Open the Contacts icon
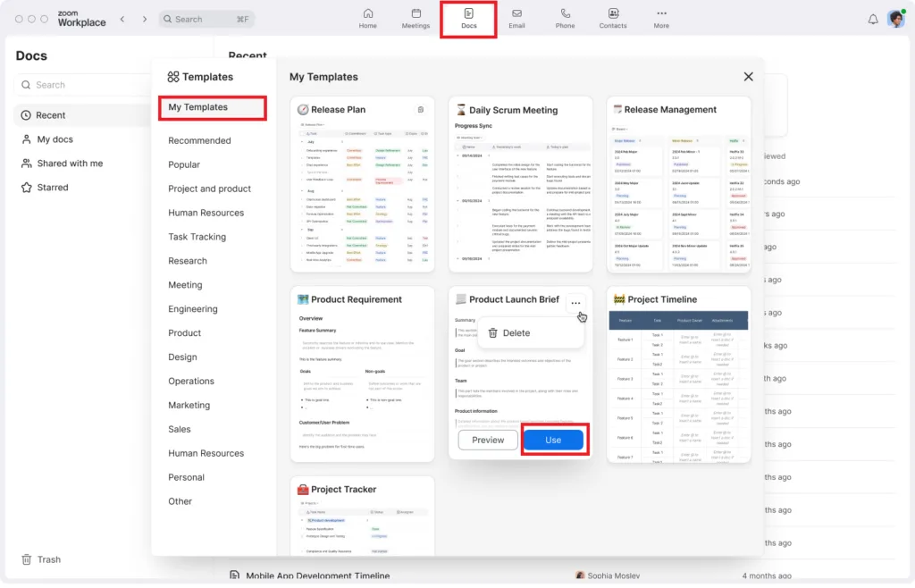 coord(613,18)
